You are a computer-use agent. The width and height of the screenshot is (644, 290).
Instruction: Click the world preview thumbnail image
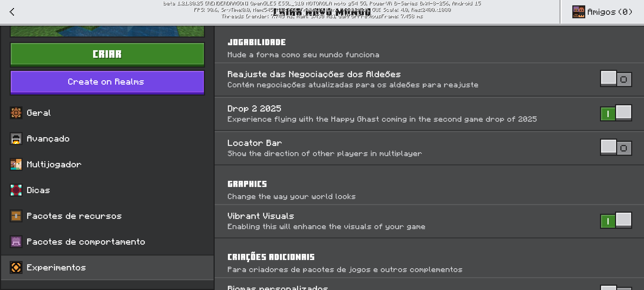pyautogui.click(x=107, y=31)
